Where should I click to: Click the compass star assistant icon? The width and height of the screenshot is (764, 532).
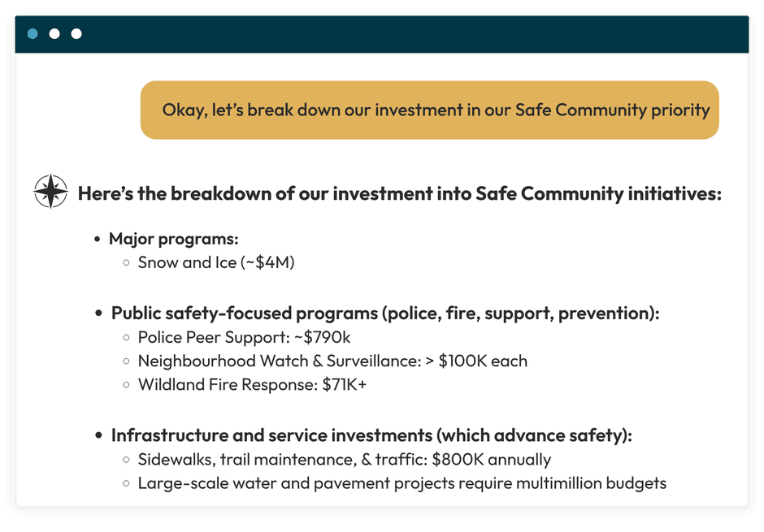point(50,192)
